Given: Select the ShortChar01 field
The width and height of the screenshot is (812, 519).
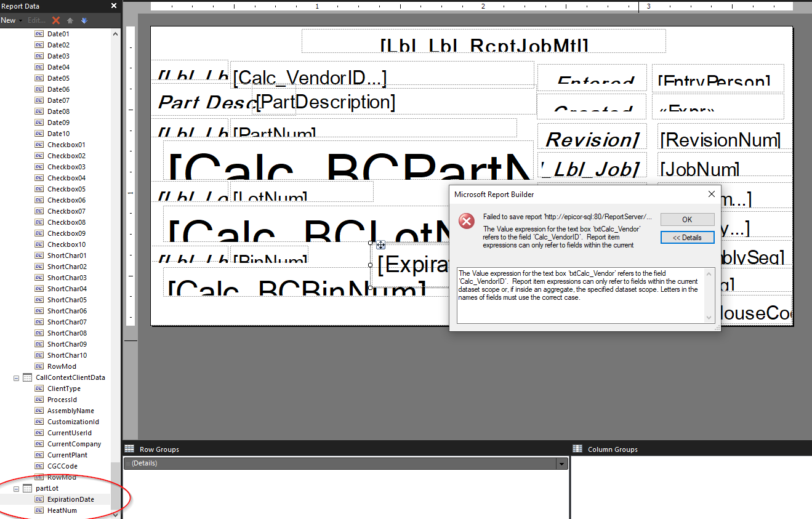Looking at the screenshot, I should [x=67, y=255].
